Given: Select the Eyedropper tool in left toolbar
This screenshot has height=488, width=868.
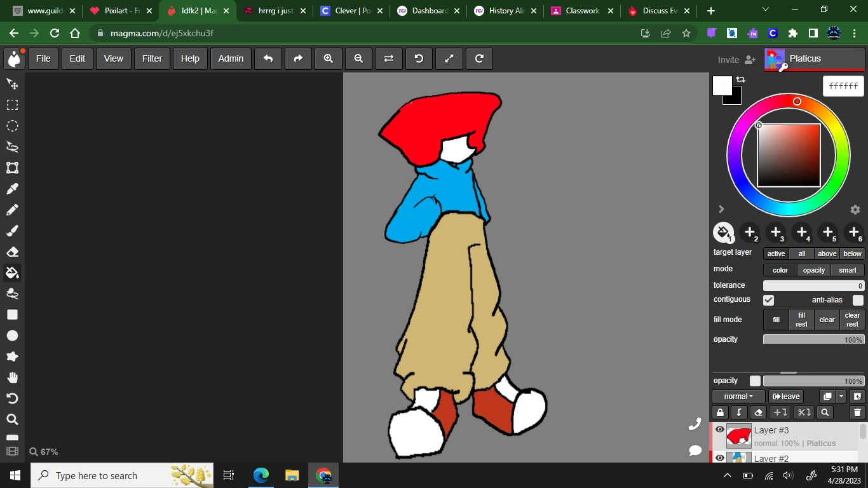Looking at the screenshot, I should 12,189.
